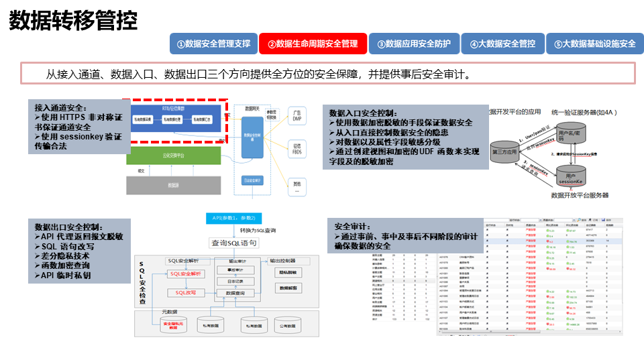The width and height of the screenshot is (644, 362).
Task: Click the 公有数据 cylinder
Action: click(288, 325)
